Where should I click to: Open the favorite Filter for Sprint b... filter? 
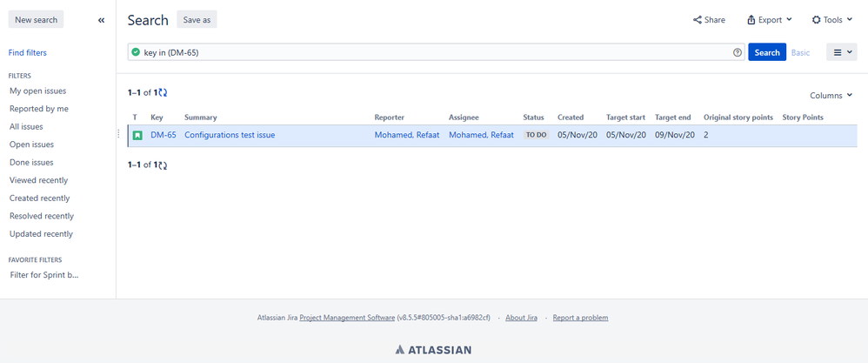pyautogui.click(x=44, y=275)
